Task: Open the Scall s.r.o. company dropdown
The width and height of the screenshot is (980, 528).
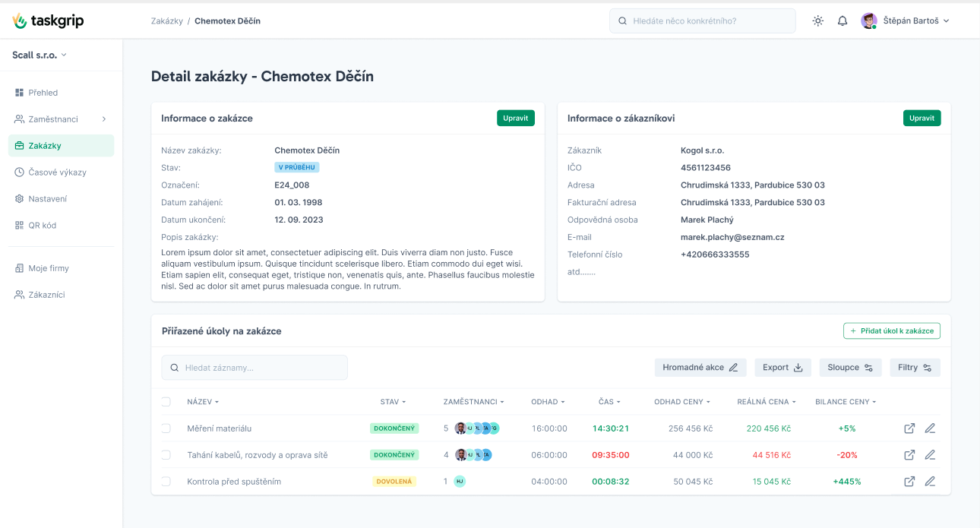Action: (x=40, y=55)
